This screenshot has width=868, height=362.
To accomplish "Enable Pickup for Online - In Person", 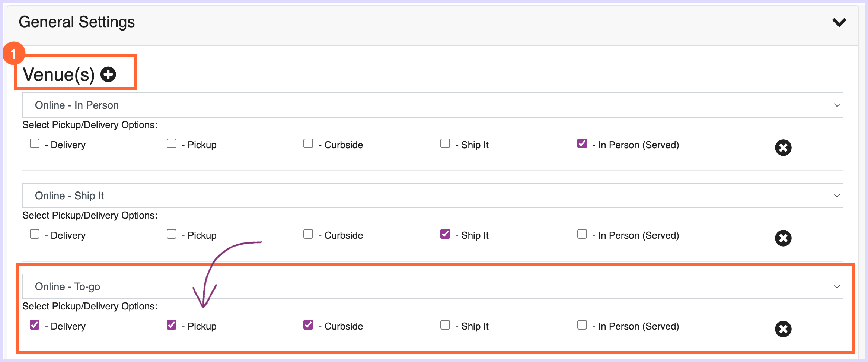I will 172,143.
